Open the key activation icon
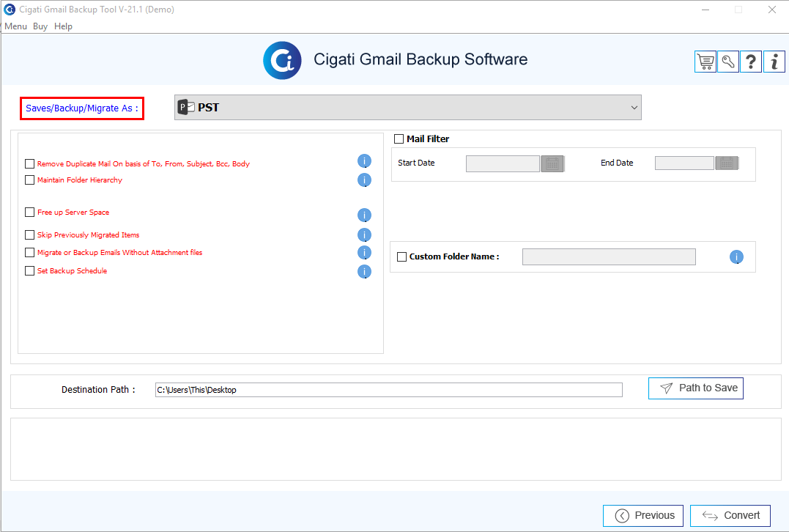The width and height of the screenshot is (789, 532). [728, 62]
